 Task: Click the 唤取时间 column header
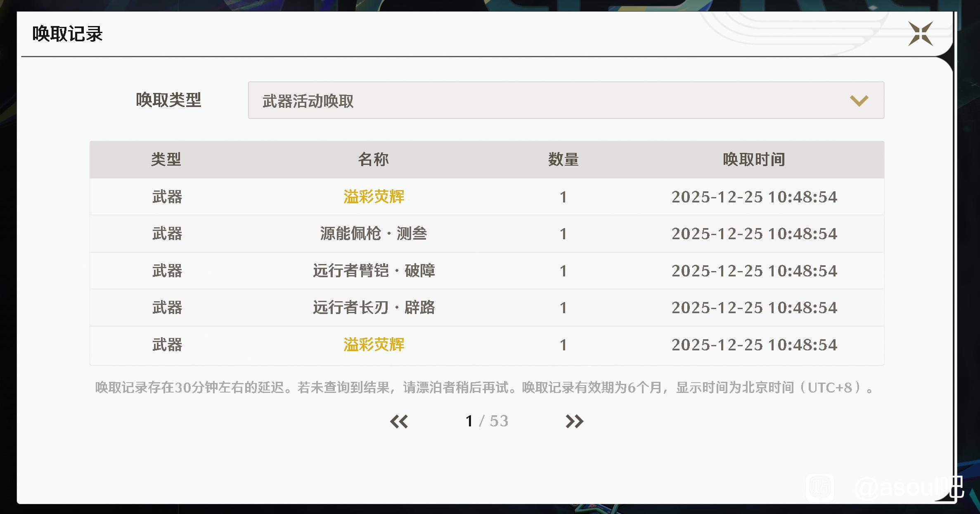pyautogui.click(x=754, y=159)
